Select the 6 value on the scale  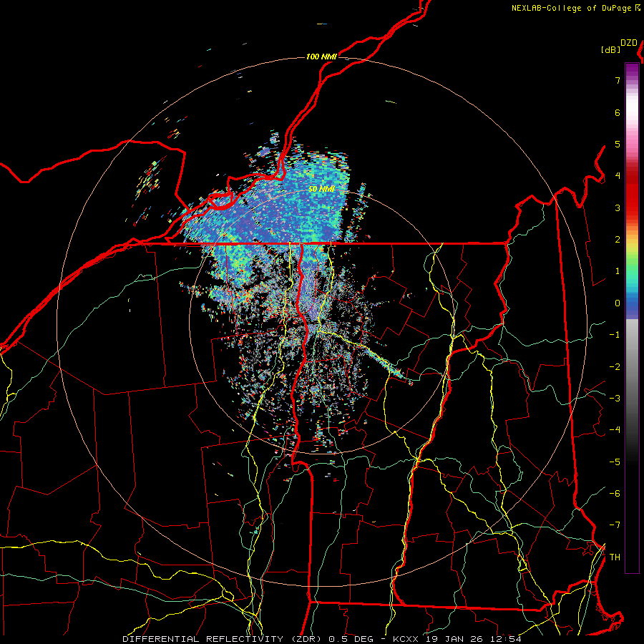click(618, 112)
